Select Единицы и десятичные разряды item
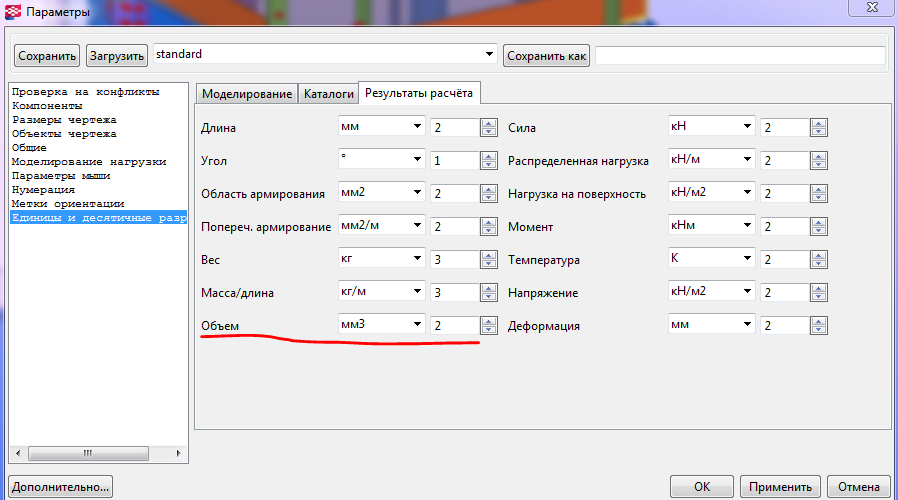Image resolution: width=898 pixels, height=500 pixels. [99, 218]
